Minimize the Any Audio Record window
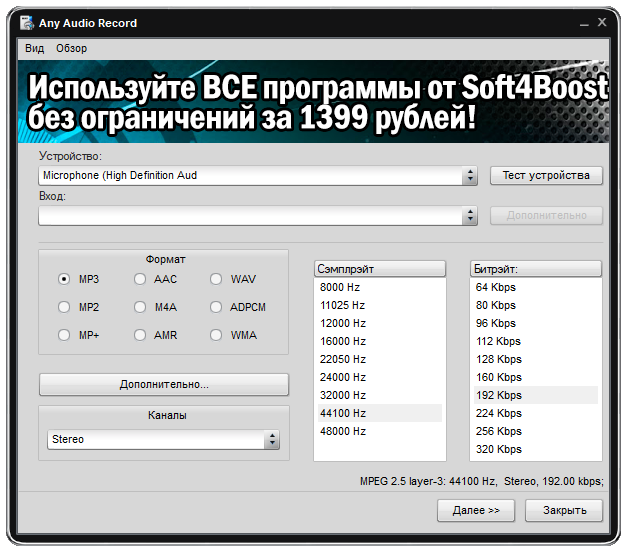The width and height of the screenshot is (625, 549). pyautogui.click(x=584, y=23)
